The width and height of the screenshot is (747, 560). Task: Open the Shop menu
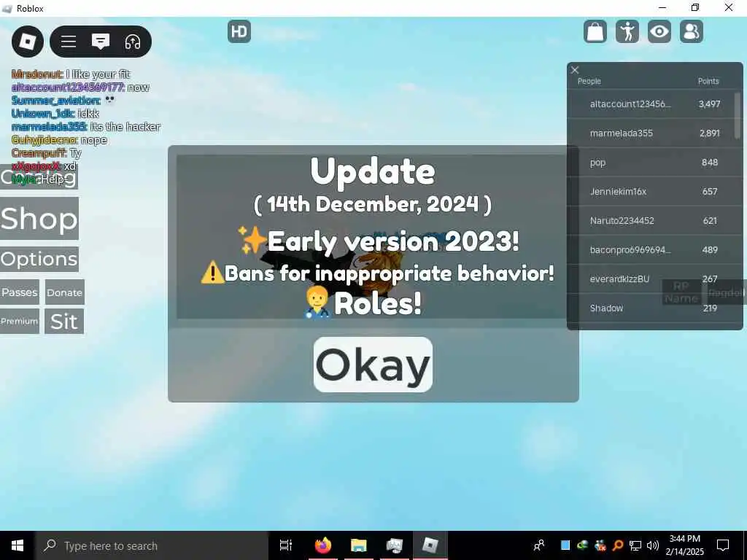tap(39, 219)
